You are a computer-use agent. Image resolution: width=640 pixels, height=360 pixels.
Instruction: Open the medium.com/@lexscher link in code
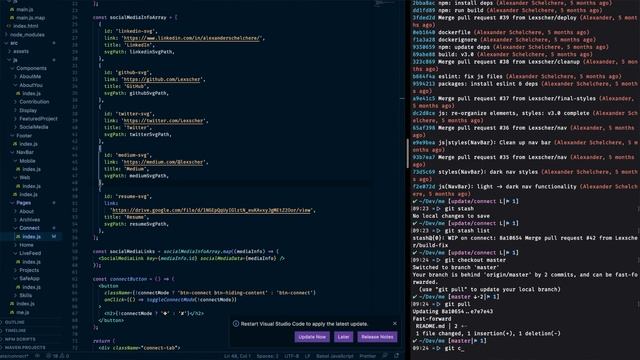[164, 162]
